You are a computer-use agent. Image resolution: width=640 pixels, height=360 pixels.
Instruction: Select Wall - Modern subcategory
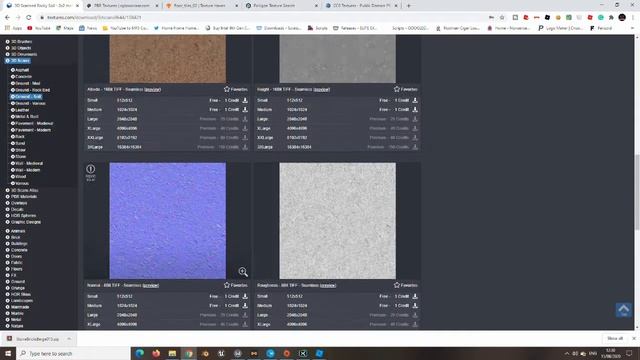click(x=27, y=170)
